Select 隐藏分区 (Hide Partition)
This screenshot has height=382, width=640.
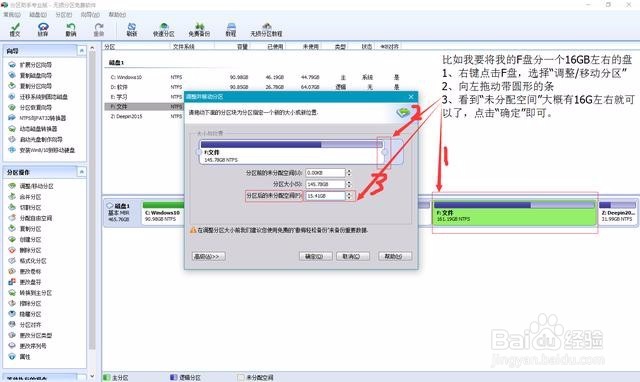[25, 314]
